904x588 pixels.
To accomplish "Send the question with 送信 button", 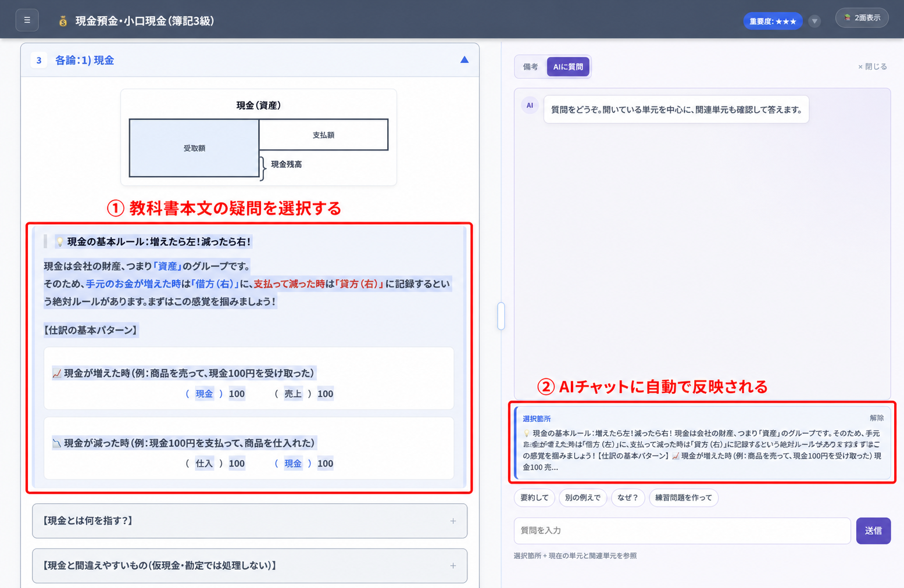I will tap(873, 530).
